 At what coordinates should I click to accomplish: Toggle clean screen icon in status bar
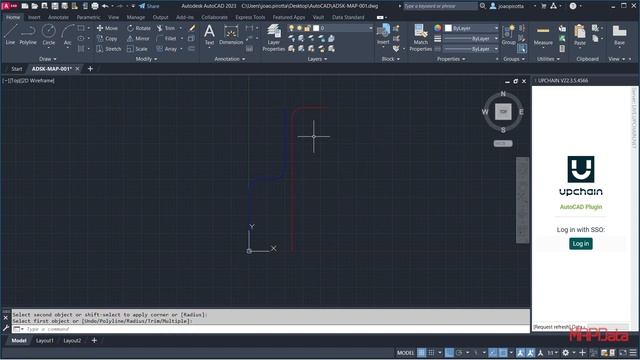[x=623, y=353]
